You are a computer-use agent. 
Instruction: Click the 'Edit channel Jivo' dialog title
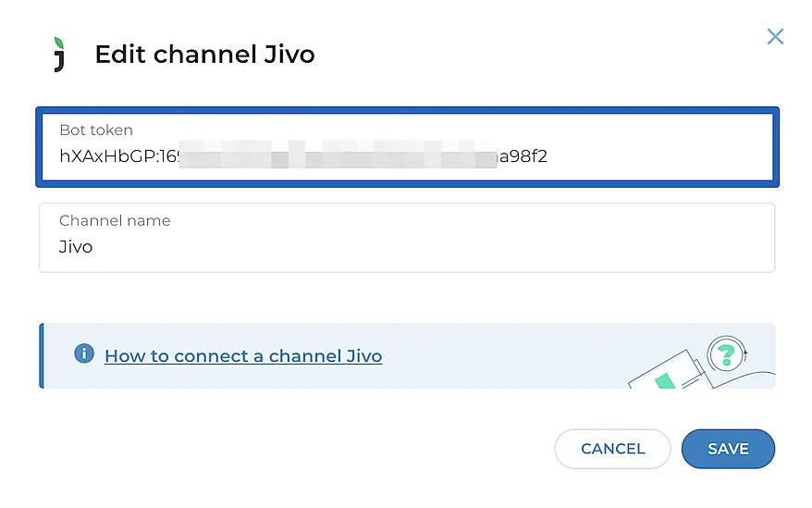[204, 55]
